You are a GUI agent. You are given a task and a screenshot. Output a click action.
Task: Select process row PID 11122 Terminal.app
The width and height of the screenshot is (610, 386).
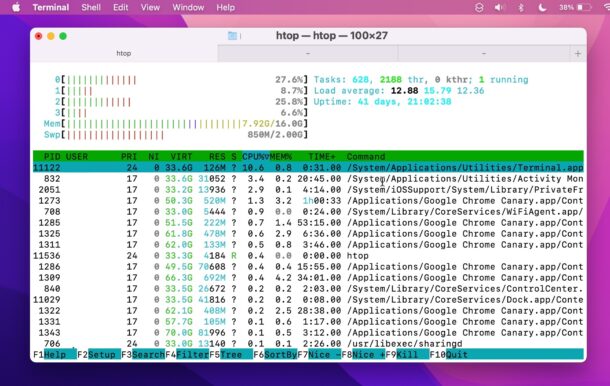(x=308, y=168)
